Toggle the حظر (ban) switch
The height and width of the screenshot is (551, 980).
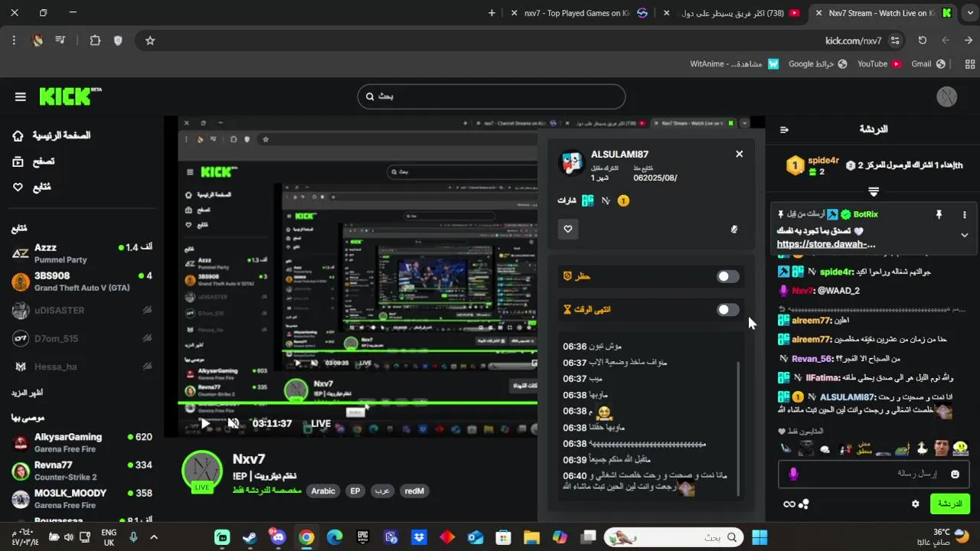(x=727, y=276)
